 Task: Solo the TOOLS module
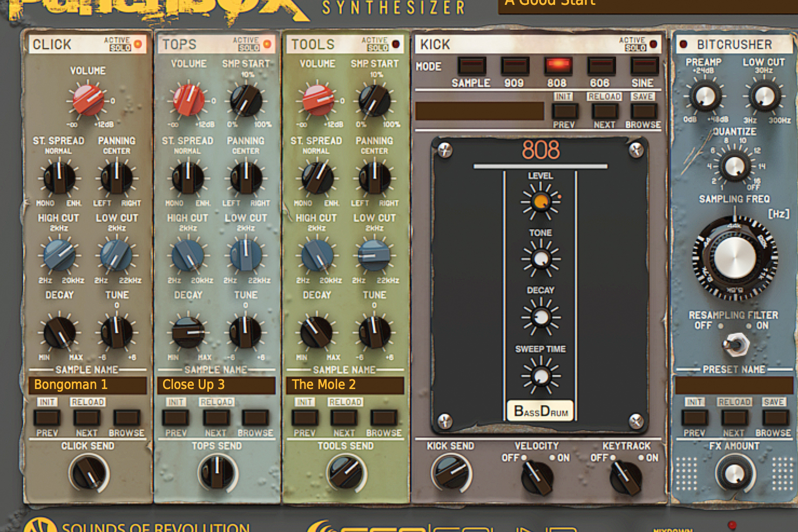tap(378, 48)
